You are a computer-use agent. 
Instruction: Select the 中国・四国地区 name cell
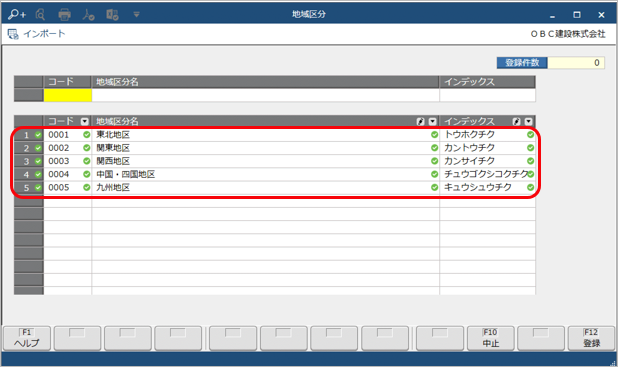265,174
